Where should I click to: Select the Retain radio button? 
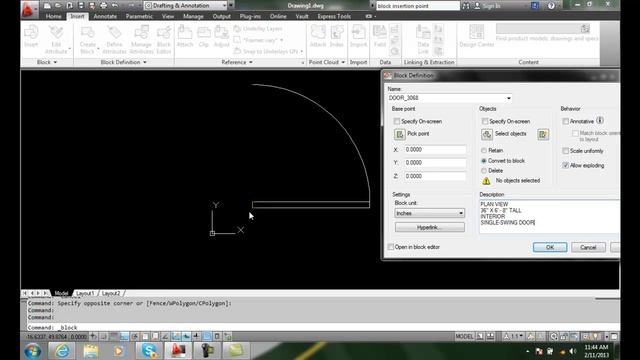484,151
